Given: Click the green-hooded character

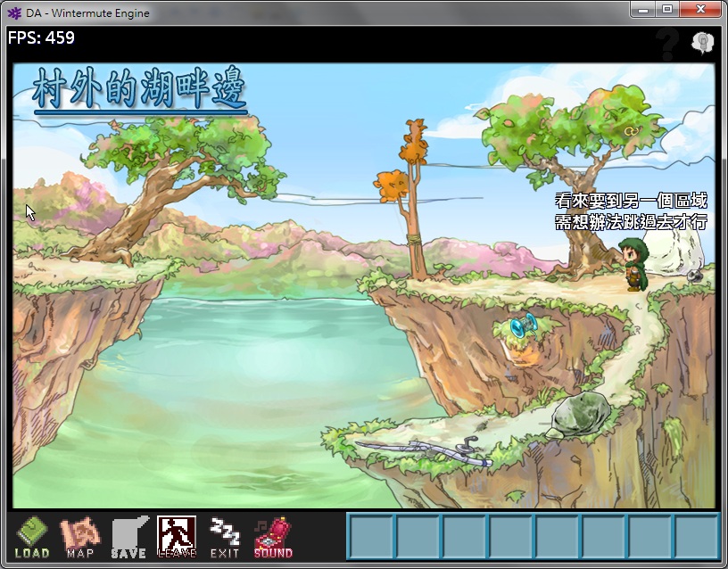Looking at the screenshot, I should 633,264.
